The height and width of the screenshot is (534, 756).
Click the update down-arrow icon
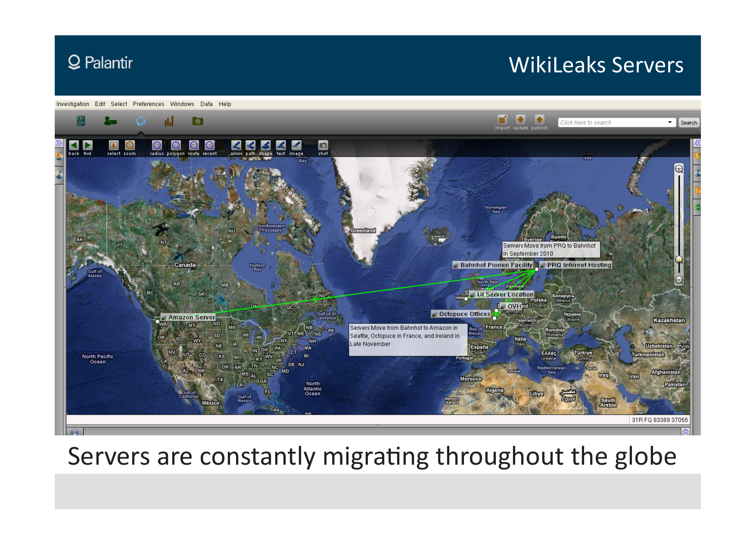click(x=520, y=120)
